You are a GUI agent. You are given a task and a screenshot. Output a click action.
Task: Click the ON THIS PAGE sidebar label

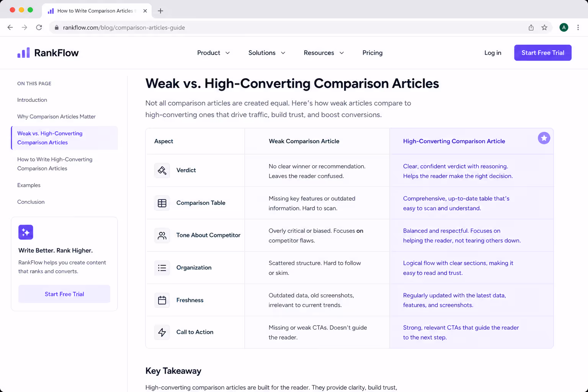(x=34, y=83)
